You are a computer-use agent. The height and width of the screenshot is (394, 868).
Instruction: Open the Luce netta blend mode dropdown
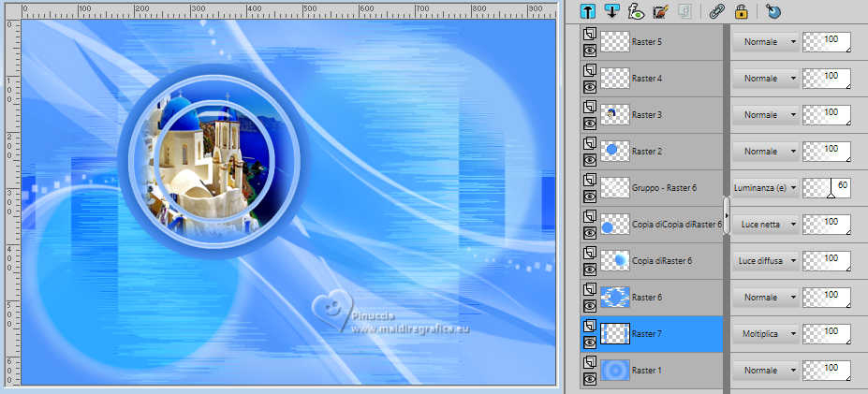(x=766, y=224)
